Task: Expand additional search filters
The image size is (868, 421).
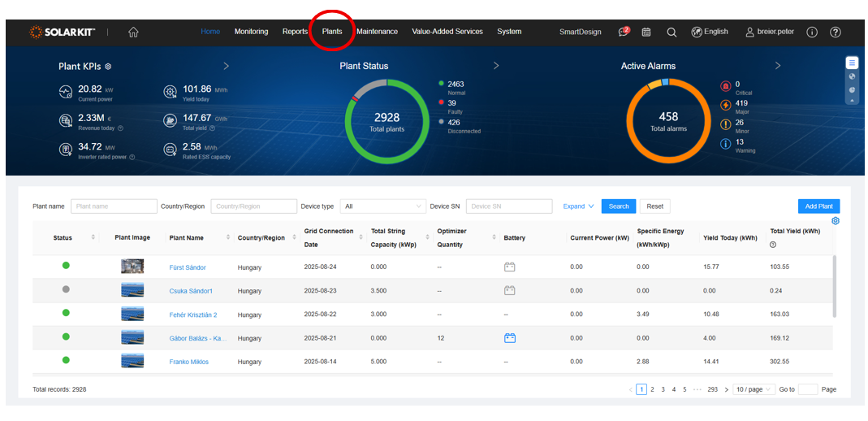Action: pyautogui.click(x=578, y=206)
